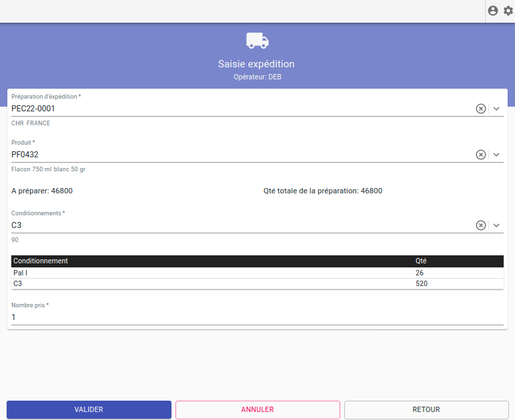This screenshot has height=420, width=515.
Task: Expand the Conditionnements dropdown list
Action: [496, 225]
